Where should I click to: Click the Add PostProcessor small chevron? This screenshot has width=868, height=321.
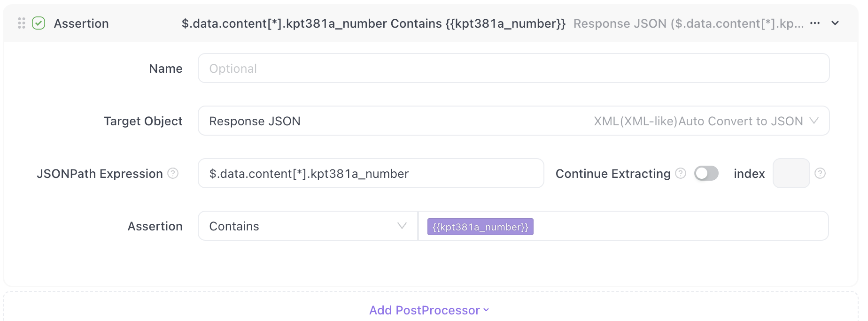point(486,310)
